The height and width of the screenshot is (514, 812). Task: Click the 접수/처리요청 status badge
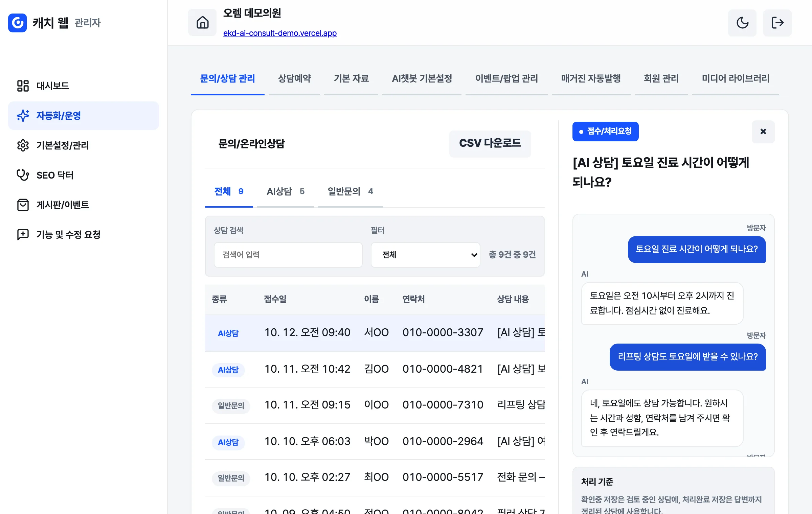(605, 132)
